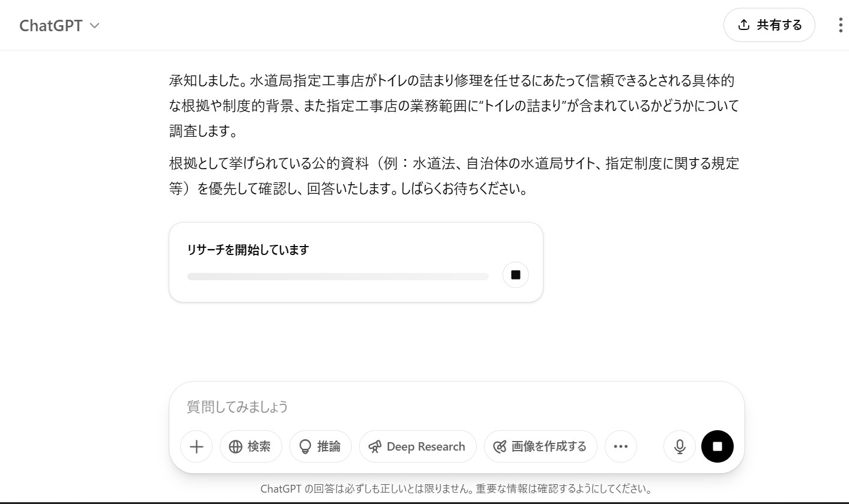
Task: Stop the research progress with the card's stop button
Action: tap(515, 275)
